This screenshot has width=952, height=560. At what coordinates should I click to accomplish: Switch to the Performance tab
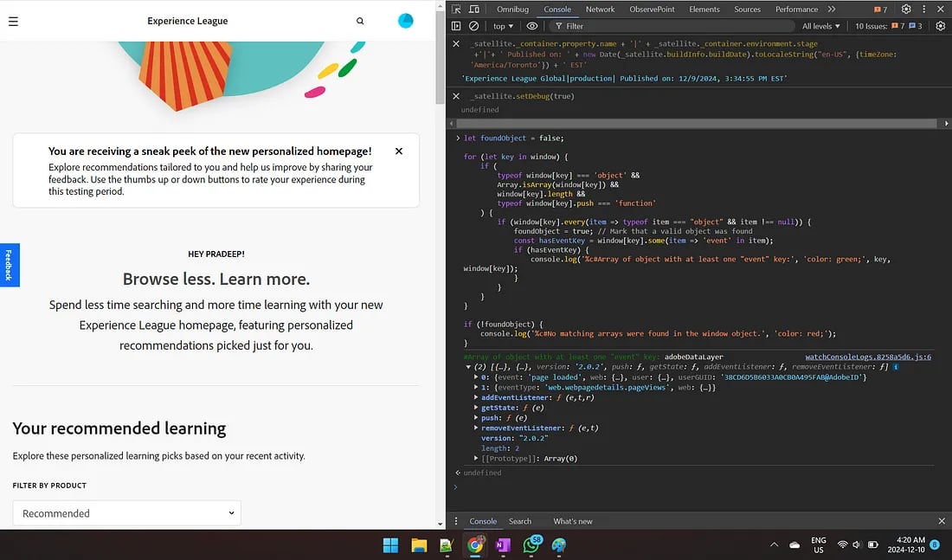(796, 10)
